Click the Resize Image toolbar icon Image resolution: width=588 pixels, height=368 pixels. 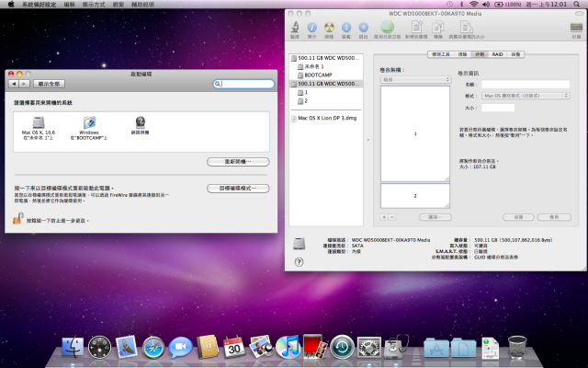coord(467,28)
